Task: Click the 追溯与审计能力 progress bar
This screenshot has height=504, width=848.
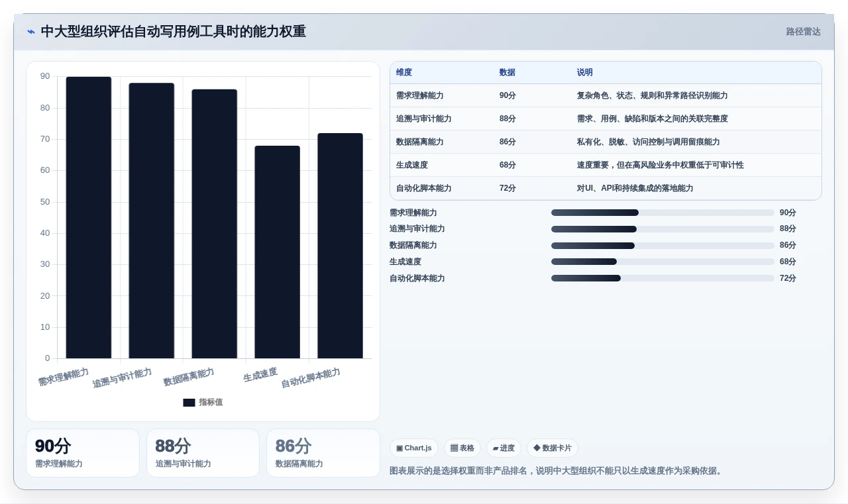Action: 662,229
